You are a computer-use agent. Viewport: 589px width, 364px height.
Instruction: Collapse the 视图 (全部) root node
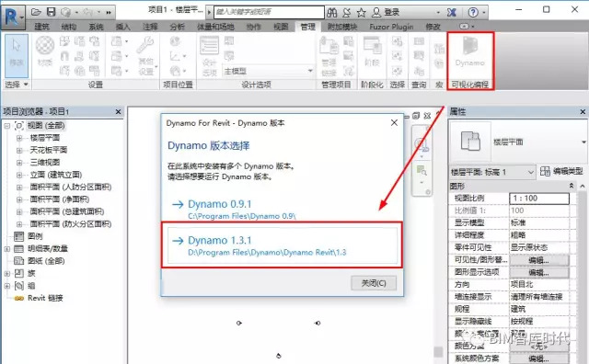coord(7,126)
